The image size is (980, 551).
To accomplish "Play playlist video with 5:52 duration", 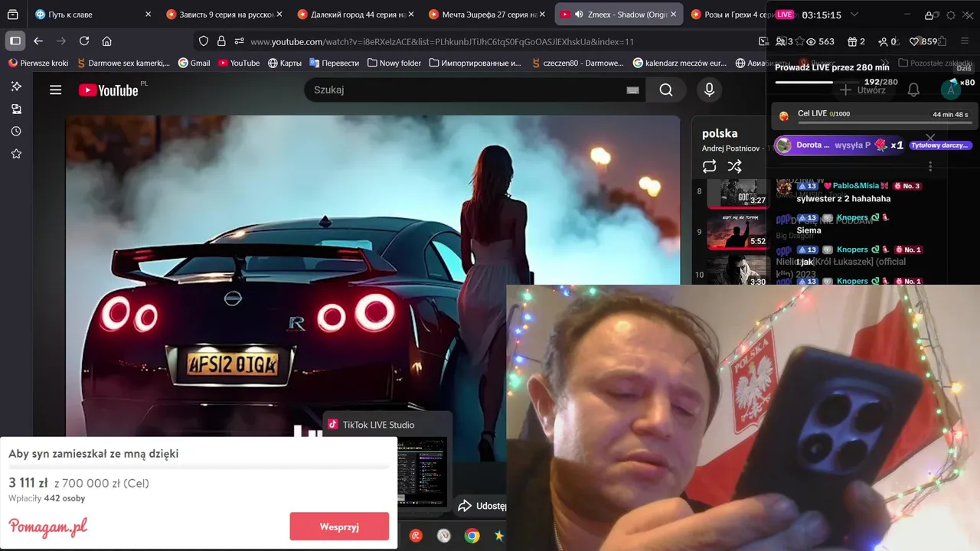I will click(x=737, y=233).
